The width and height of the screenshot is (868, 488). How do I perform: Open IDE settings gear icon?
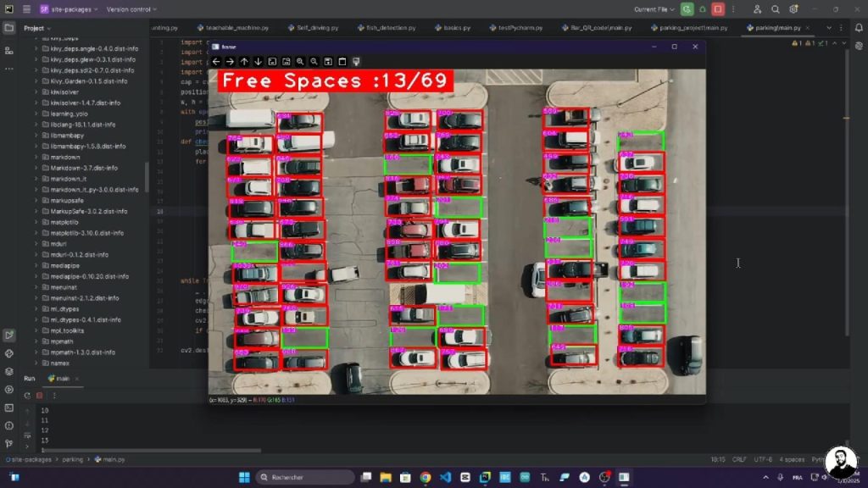(793, 9)
